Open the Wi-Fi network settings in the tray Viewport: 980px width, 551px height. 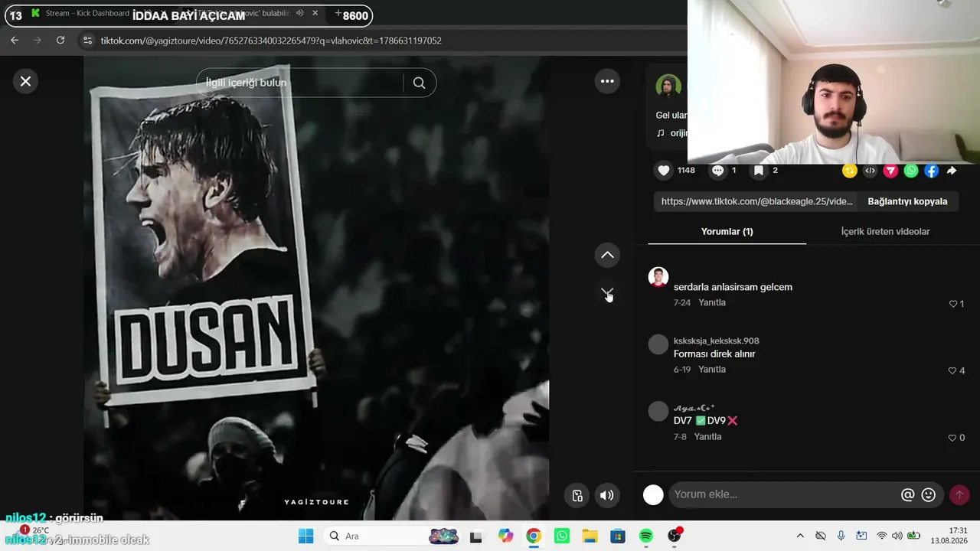882,536
